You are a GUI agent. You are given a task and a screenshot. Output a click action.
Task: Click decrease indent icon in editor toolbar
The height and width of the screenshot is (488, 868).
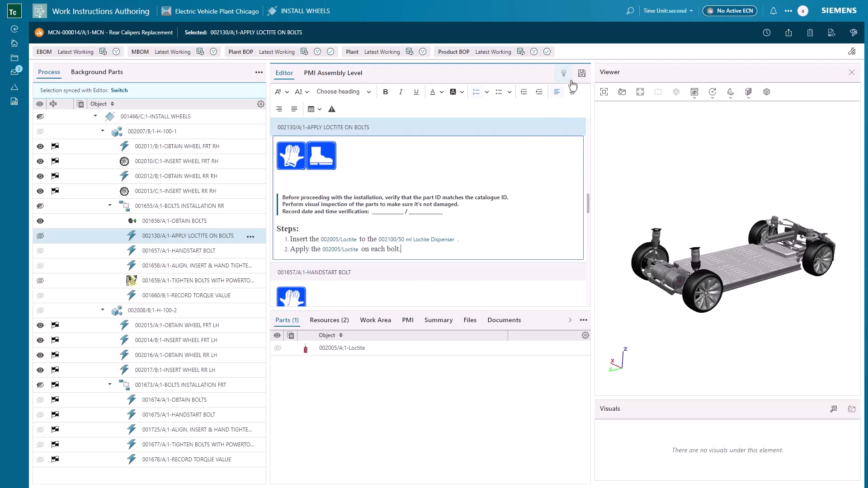(524, 92)
